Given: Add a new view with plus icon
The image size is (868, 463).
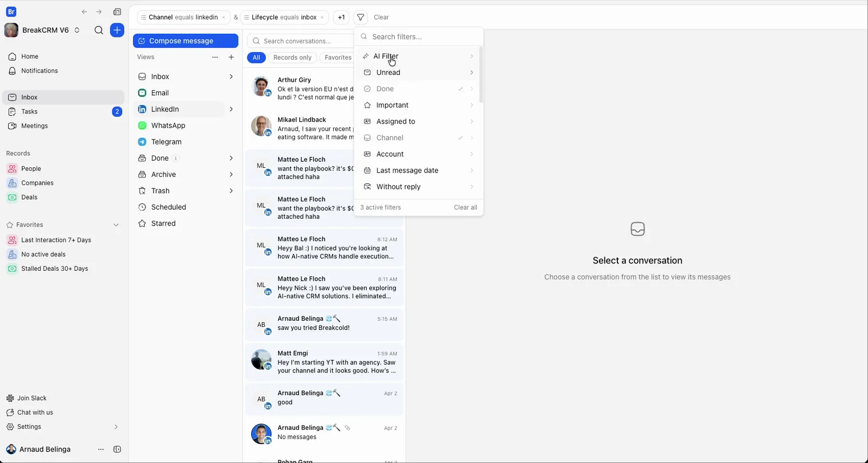Looking at the screenshot, I should click(231, 57).
